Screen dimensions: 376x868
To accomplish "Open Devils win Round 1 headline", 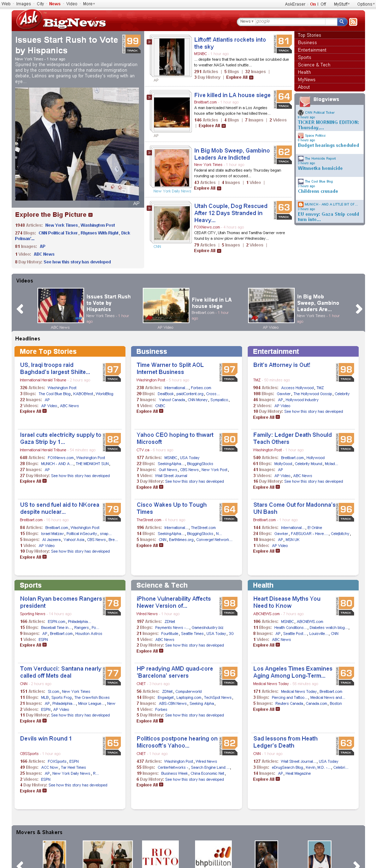I will click(x=46, y=738).
